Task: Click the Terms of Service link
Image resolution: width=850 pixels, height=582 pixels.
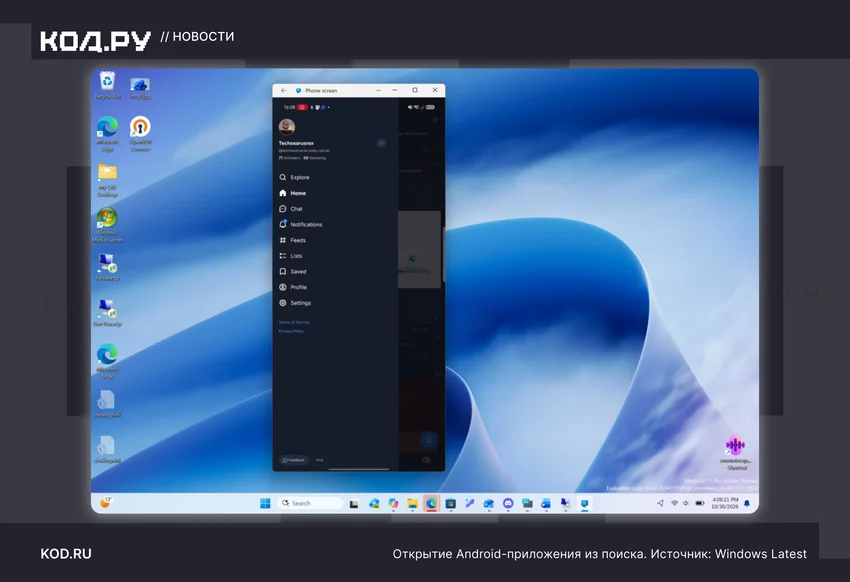Action: click(x=294, y=322)
